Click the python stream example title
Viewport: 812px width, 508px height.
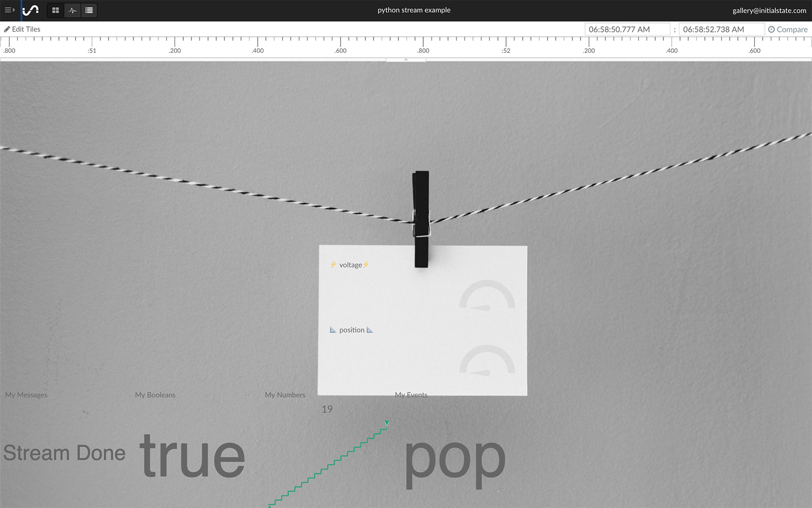coord(414,10)
